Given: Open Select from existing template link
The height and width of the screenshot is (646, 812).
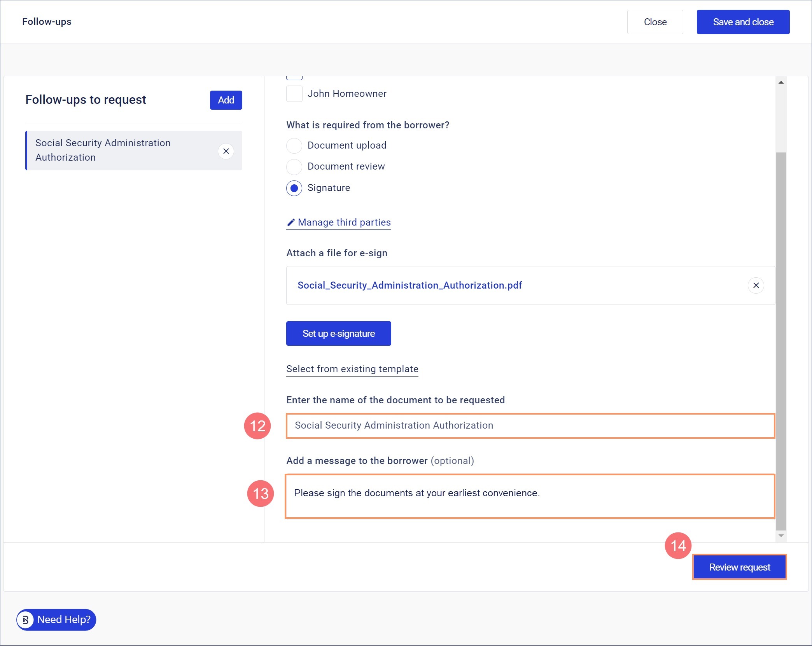Looking at the screenshot, I should [352, 369].
